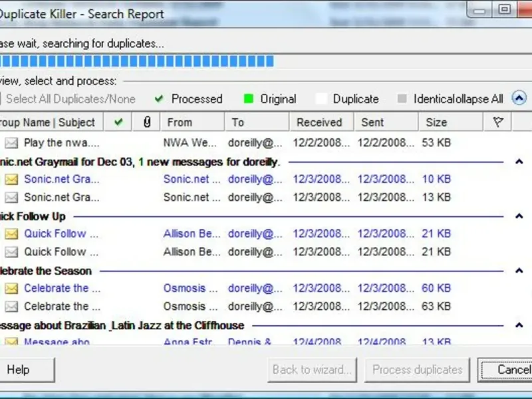532x399 pixels.
Task: Click 63 KB size cell
Action: (436, 307)
